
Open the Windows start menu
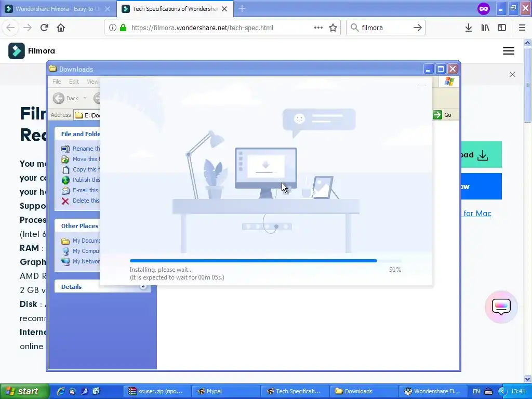click(24, 391)
